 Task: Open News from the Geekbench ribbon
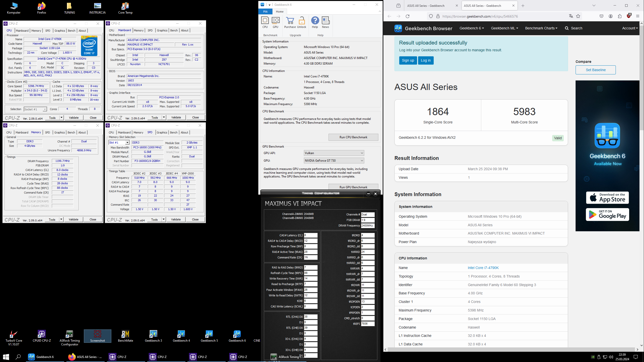click(325, 22)
